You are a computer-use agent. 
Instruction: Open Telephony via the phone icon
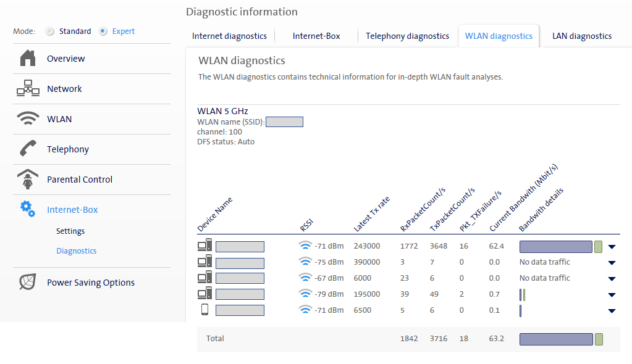point(28,149)
